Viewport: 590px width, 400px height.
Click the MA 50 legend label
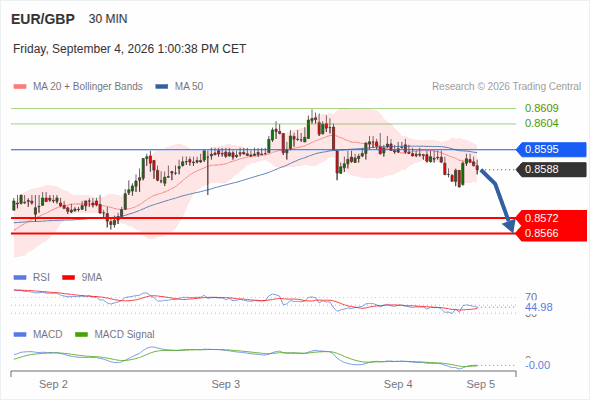[189, 87]
